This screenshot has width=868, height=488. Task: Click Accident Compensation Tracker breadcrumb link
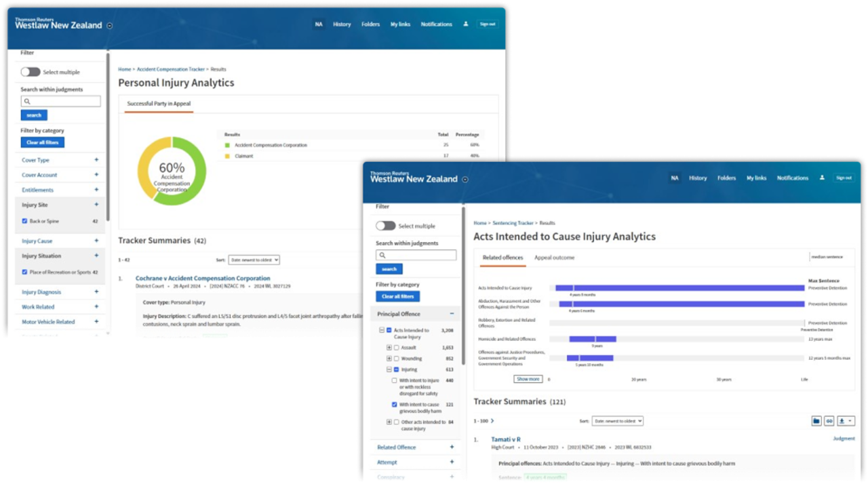[171, 69]
